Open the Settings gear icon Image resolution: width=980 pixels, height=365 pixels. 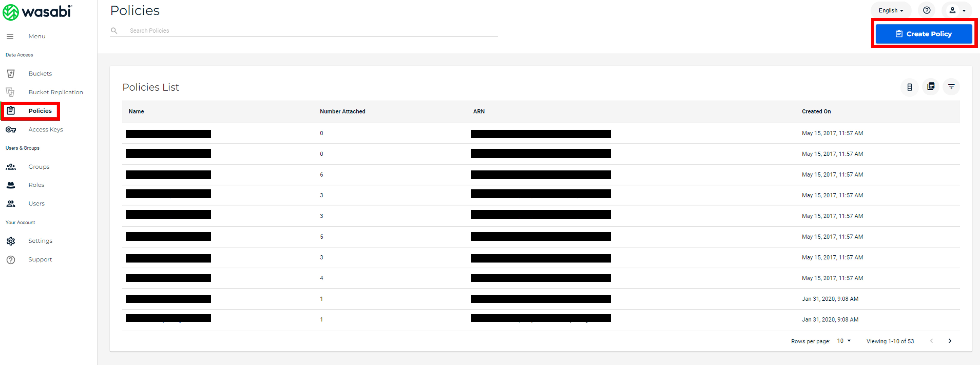point(11,241)
